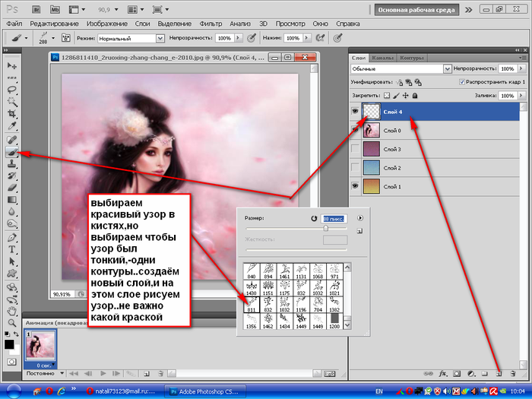The image size is (532, 399).
Task: Toggle Распространить кадр 1 checkbox
Action: [x=461, y=82]
